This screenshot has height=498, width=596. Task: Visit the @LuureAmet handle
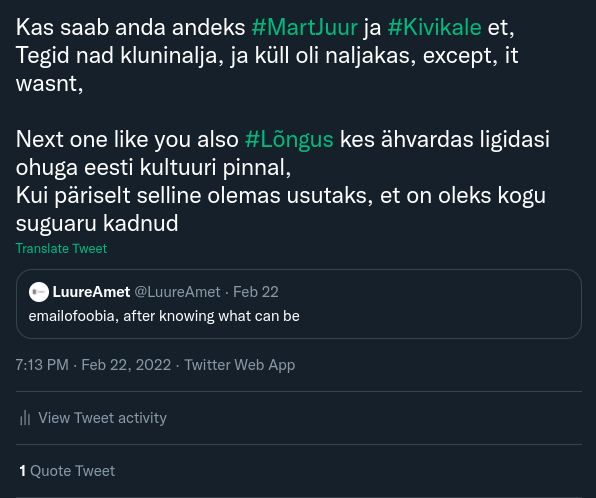[178, 292]
